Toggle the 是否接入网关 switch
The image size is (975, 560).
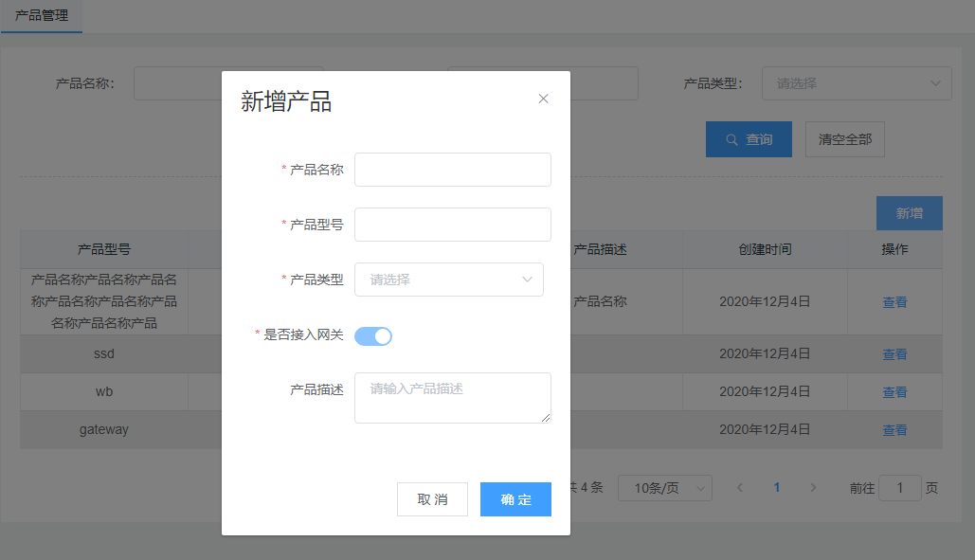372,335
